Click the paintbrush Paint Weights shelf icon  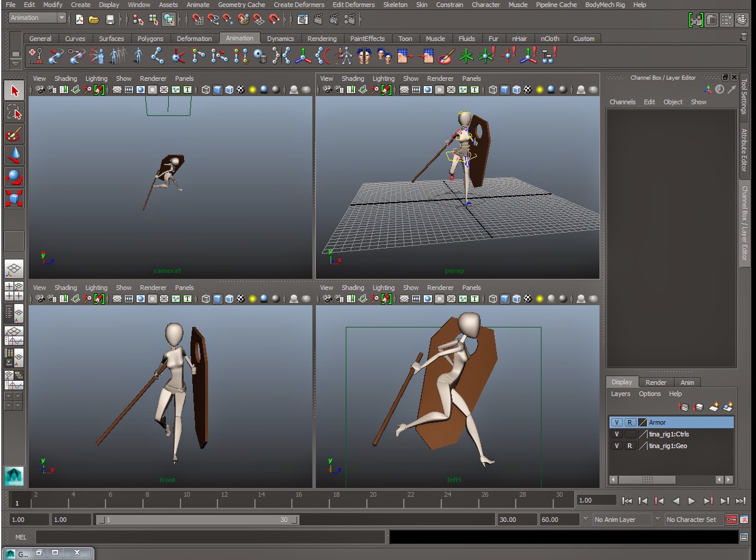pos(445,56)
